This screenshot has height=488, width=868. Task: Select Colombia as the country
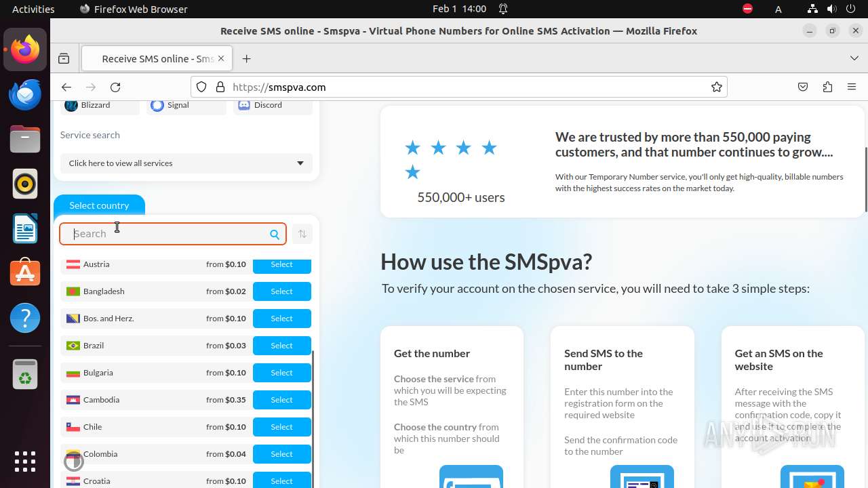pyautogui.click(x=282, y=454)
